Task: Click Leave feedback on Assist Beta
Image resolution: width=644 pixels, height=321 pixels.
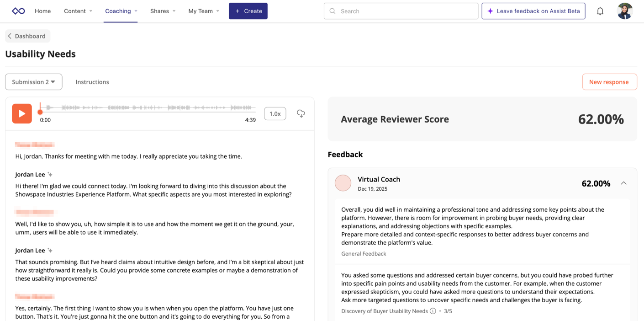Action: pyautogui.click(x=533, y=11)
